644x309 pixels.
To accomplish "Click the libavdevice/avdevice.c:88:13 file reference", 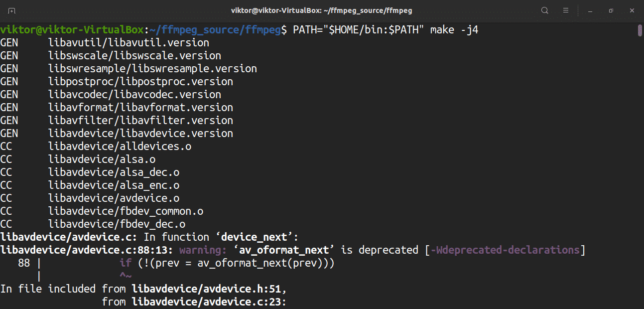I will pyautogui.click(x=87, y=250).
